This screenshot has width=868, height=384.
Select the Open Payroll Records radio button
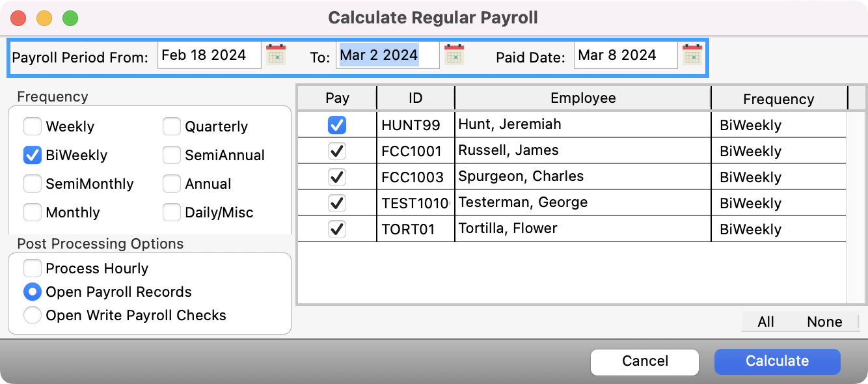point(33,292)
